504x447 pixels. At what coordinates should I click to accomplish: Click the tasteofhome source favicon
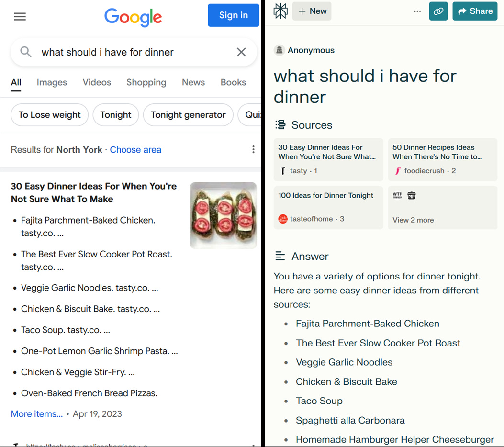pos(282,219)
